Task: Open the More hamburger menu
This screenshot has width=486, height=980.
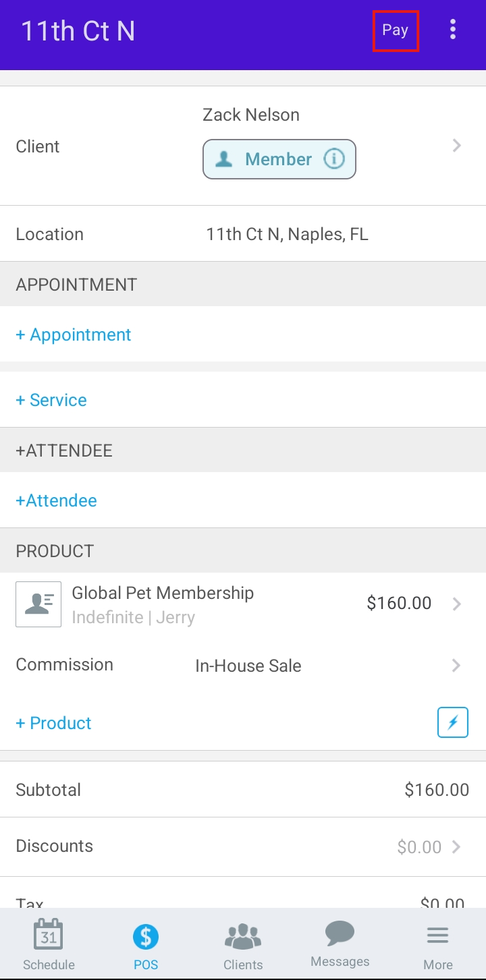Action: pos(438,935)
